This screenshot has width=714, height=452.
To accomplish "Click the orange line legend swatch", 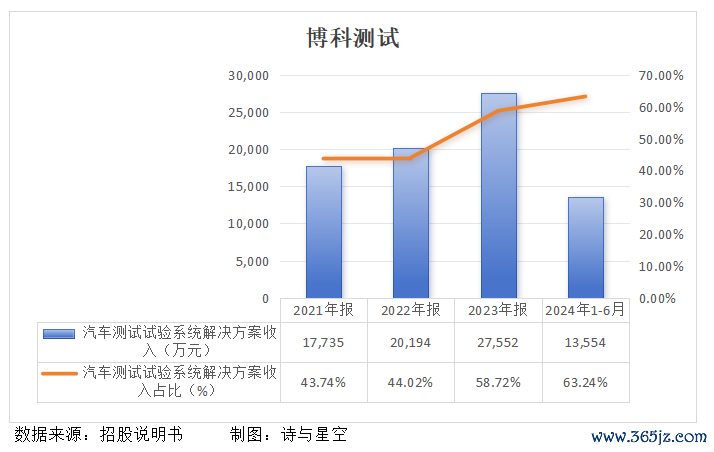I will (x=59, y=374).
